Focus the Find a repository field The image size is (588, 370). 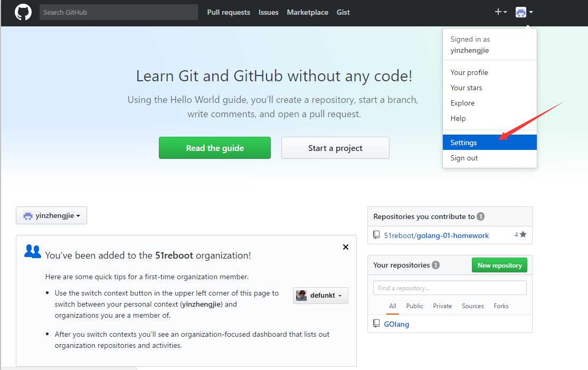450,288
